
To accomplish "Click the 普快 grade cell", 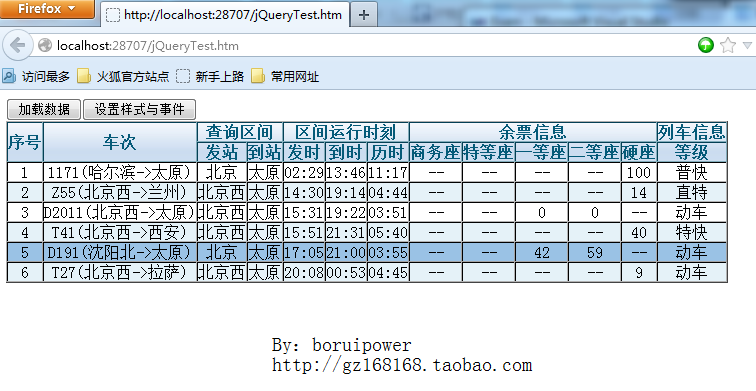I will click(x=692, y=172).
